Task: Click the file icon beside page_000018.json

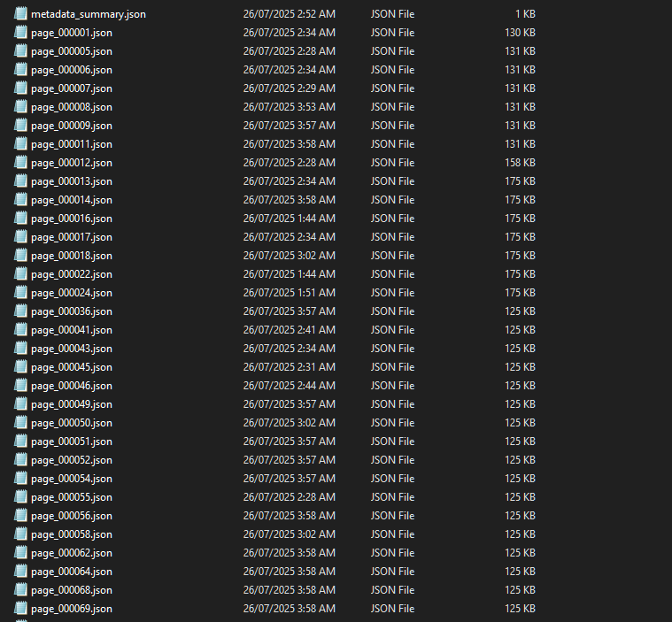Action: [20, 256]
